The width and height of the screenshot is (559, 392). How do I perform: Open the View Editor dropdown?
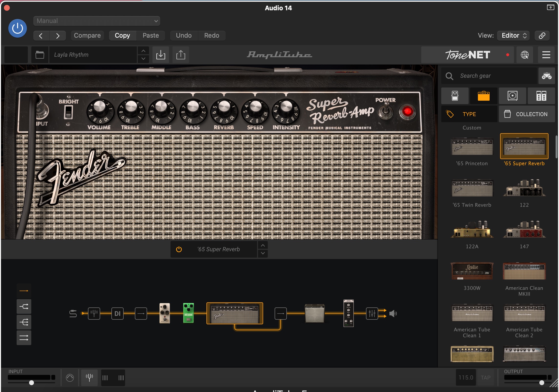pos(514,36)
